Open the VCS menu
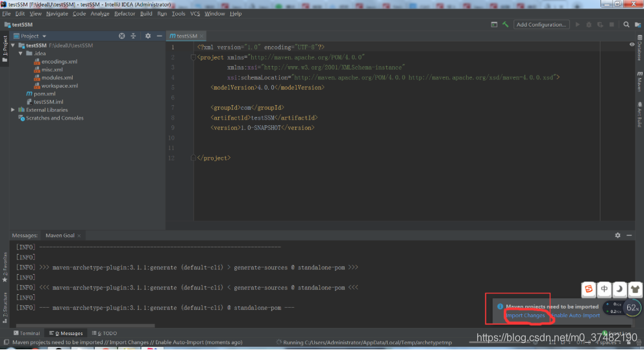This screenshot has height=350, width=644. [x=195, y=14]
